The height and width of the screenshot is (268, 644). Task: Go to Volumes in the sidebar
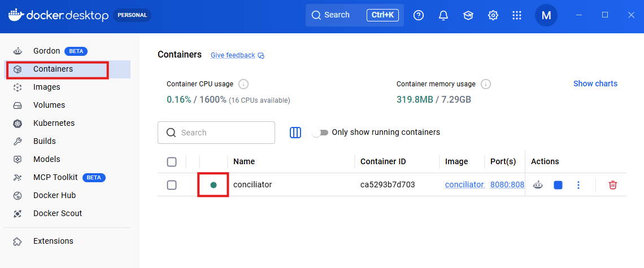[67, 105]
